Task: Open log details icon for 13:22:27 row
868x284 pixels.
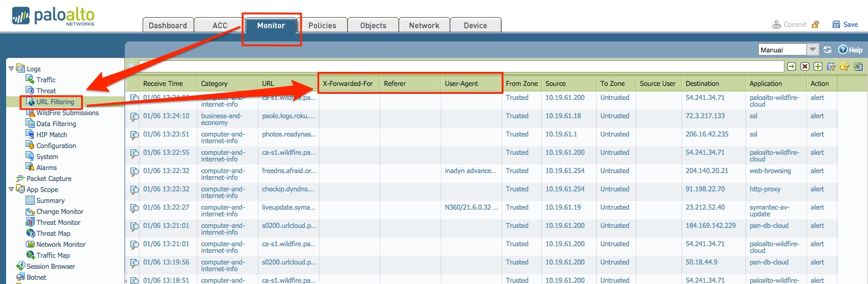Action: point(133,207)
